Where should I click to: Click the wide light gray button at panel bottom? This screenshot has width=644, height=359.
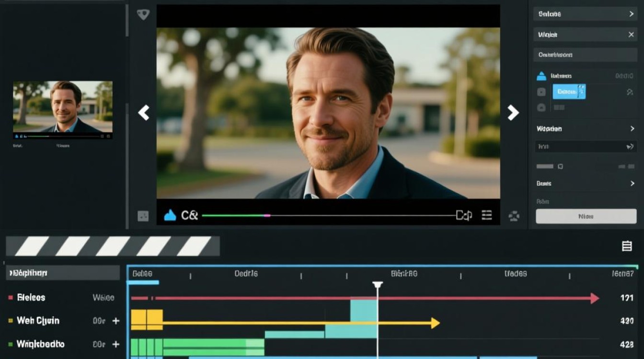tap(586, 216)
